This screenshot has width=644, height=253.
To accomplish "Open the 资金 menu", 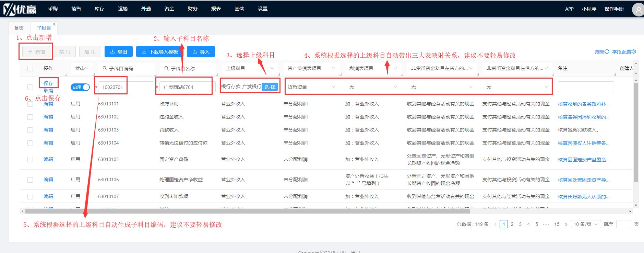I will pyautogui.click(x=169, y=9).
